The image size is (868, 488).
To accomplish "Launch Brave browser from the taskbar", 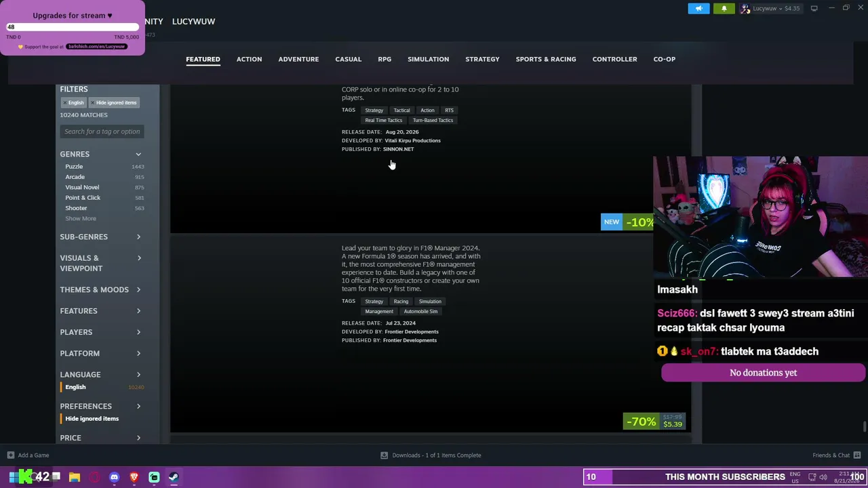I will [134, 477].
